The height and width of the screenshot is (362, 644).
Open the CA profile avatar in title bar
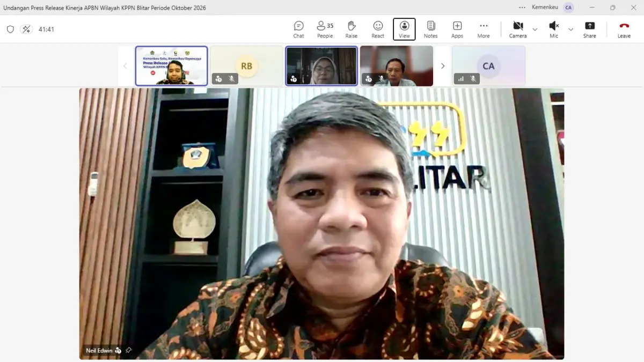(x=568, y=8)
